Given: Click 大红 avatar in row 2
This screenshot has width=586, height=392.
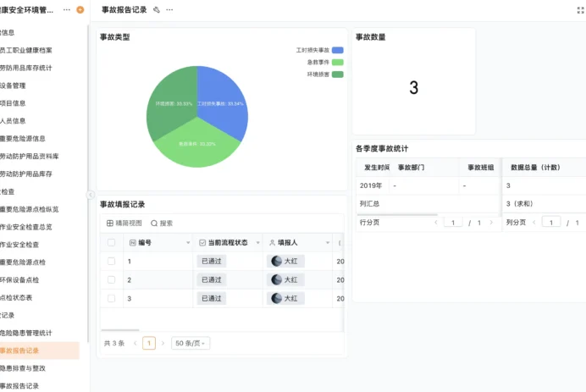Looking at the screenshot, I should point(277,280).
